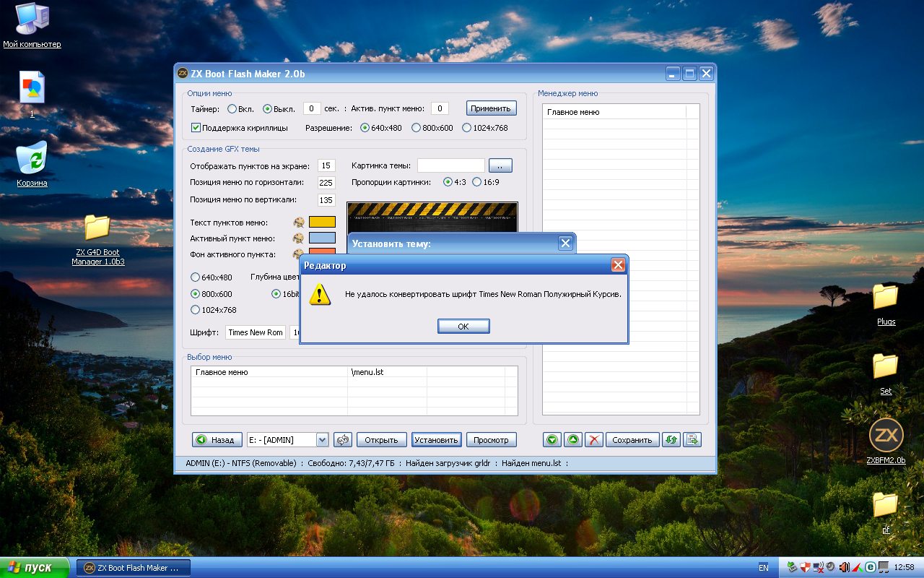
Task: Select the Корзина recycle bin icon
Action: tap(32, 163)
